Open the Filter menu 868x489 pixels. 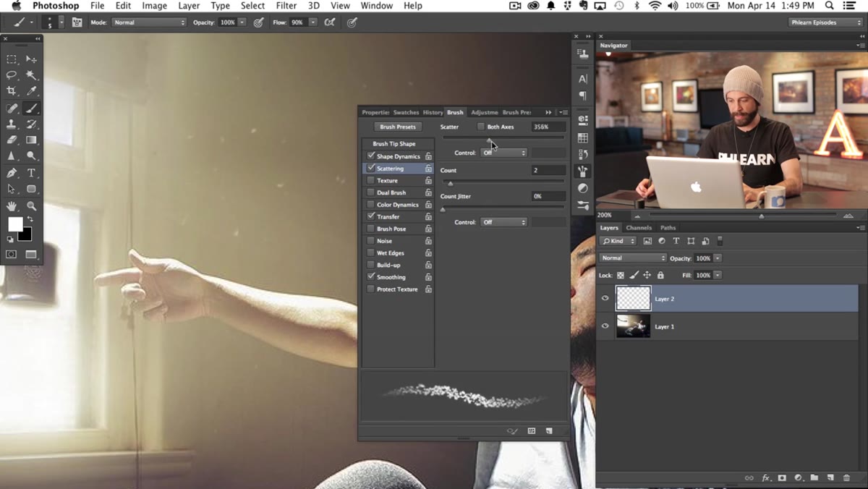286,6
